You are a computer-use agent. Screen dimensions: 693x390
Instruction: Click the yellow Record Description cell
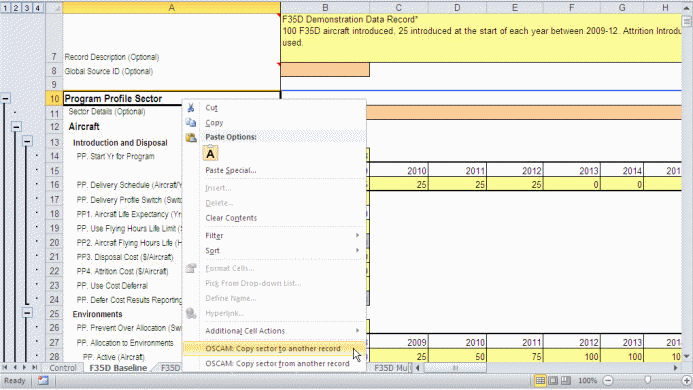click(x=481, y=38)
